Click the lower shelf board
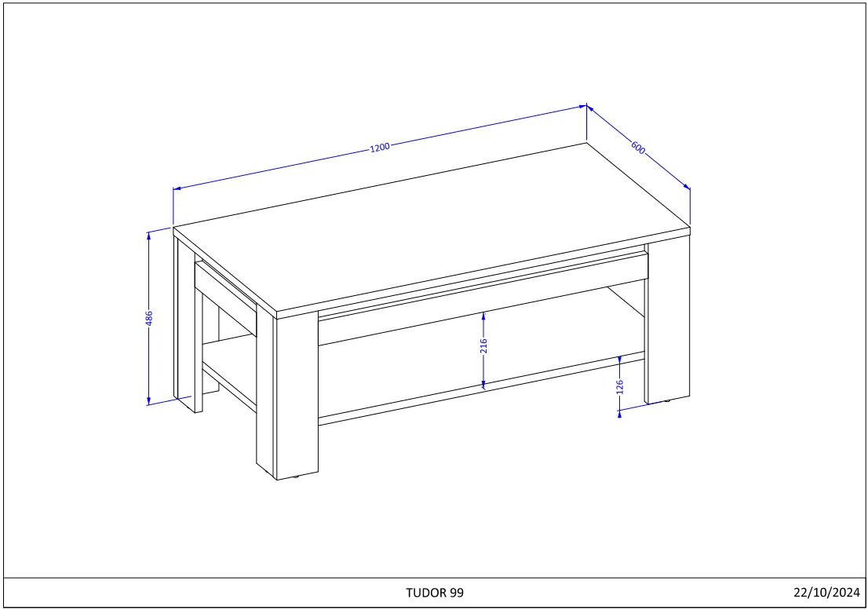868x610 pixels. [x=481, y=389]
